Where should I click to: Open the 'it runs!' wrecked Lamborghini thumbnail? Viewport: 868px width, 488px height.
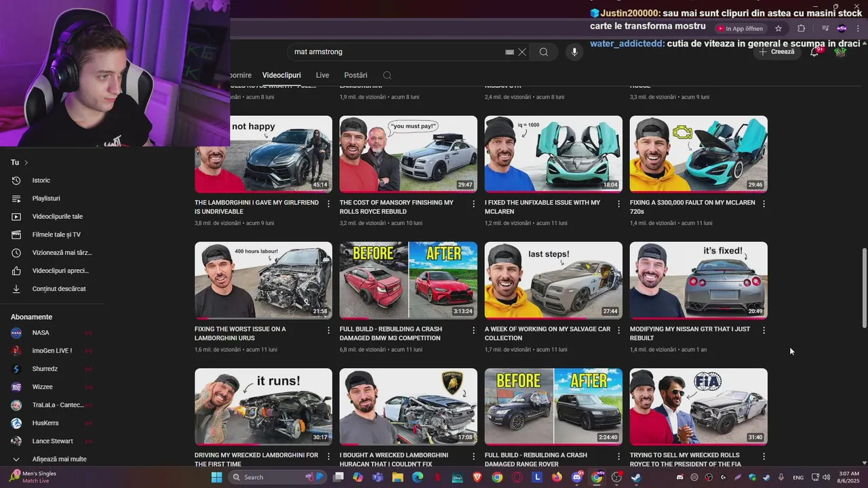tap(263, 407)
